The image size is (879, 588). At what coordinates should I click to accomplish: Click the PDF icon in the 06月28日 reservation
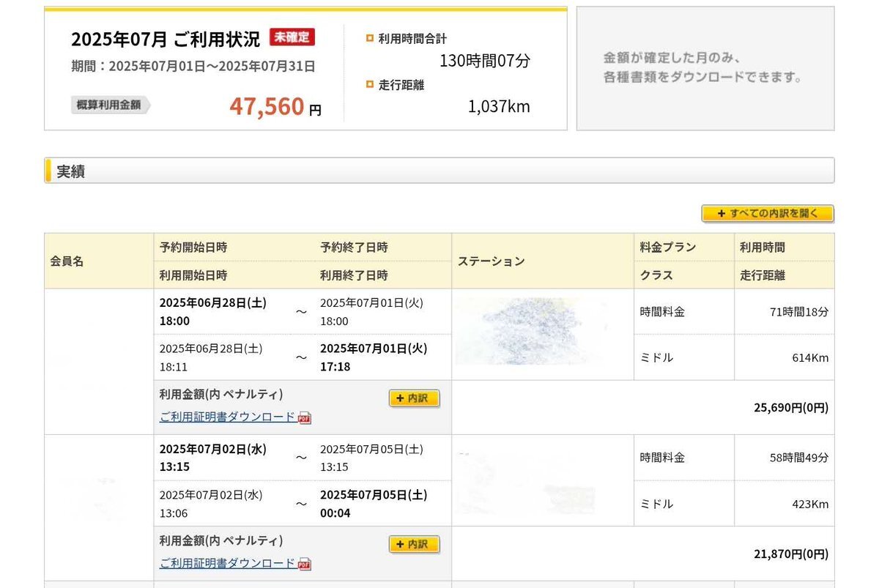305,417
